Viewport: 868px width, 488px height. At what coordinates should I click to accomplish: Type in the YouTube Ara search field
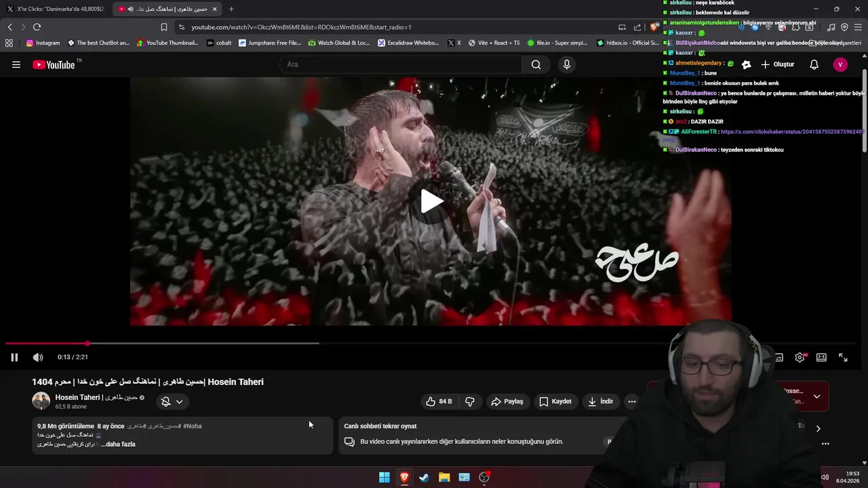click(x=401, y=64)
